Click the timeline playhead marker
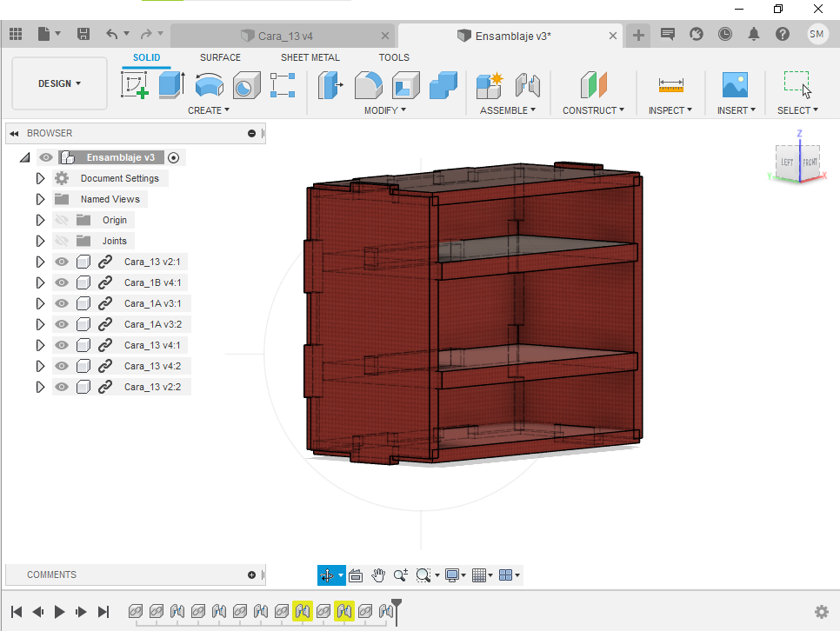The height and width of the screenshot is (631, 840). (397, 611)
